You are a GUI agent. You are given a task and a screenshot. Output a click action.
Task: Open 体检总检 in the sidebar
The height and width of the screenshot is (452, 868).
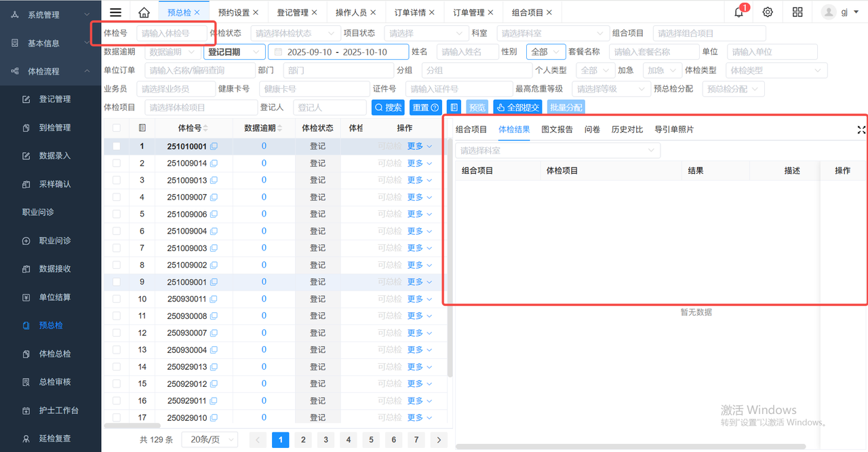point(55,354)
